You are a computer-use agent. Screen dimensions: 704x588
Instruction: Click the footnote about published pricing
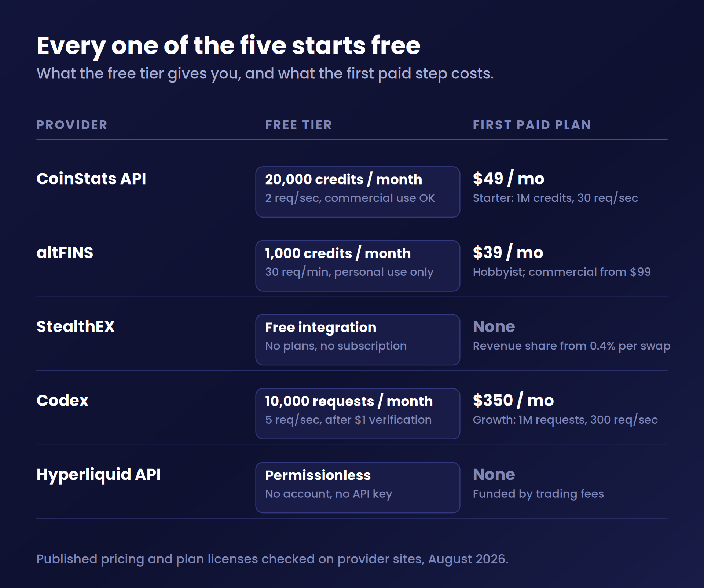click(272, 559)
